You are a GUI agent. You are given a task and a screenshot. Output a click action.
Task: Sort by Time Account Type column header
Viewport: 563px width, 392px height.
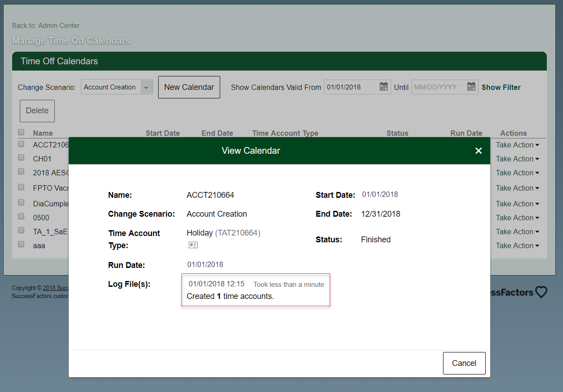point(285,133)
